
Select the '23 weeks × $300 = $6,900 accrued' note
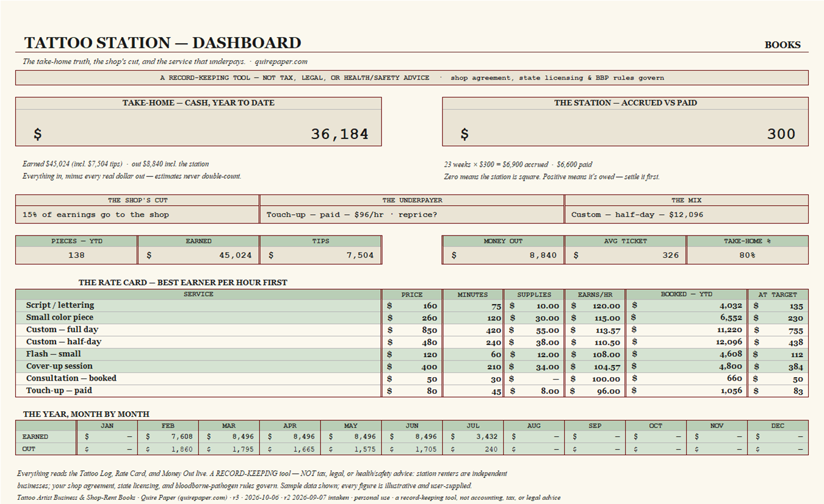point(496,164)
